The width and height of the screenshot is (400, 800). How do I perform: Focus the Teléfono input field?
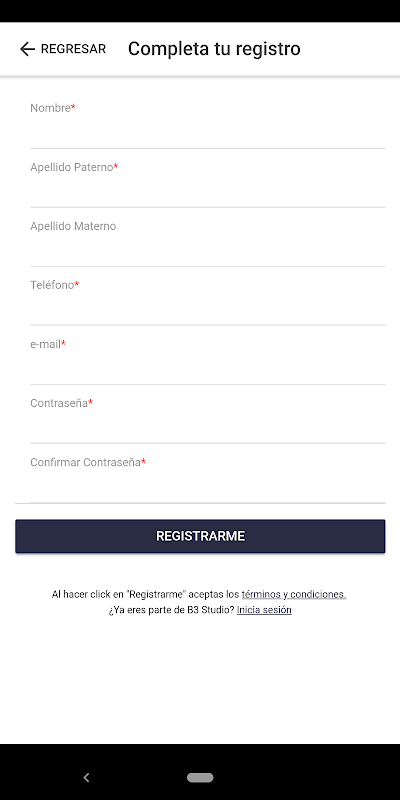[x=208, y=299]
